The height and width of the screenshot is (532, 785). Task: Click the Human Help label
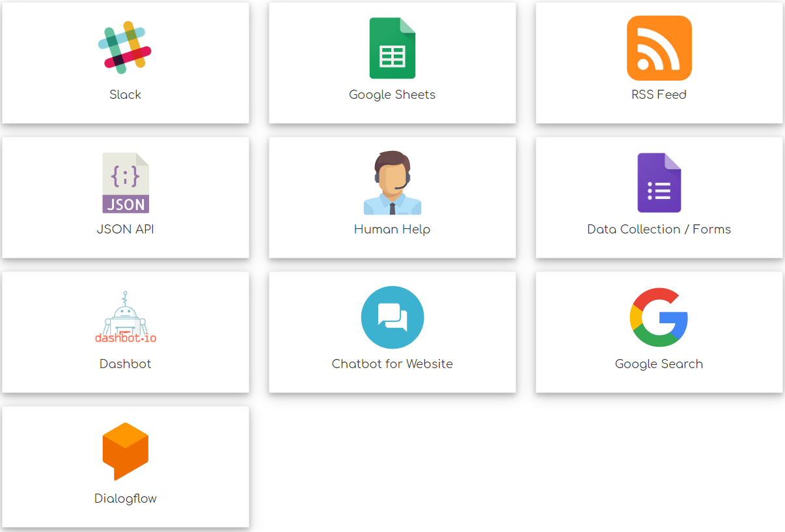click(x=392, y=230)
